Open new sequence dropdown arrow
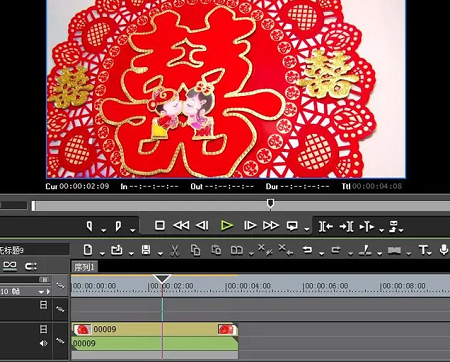The image size is (450, 362). tap(102, 254)
